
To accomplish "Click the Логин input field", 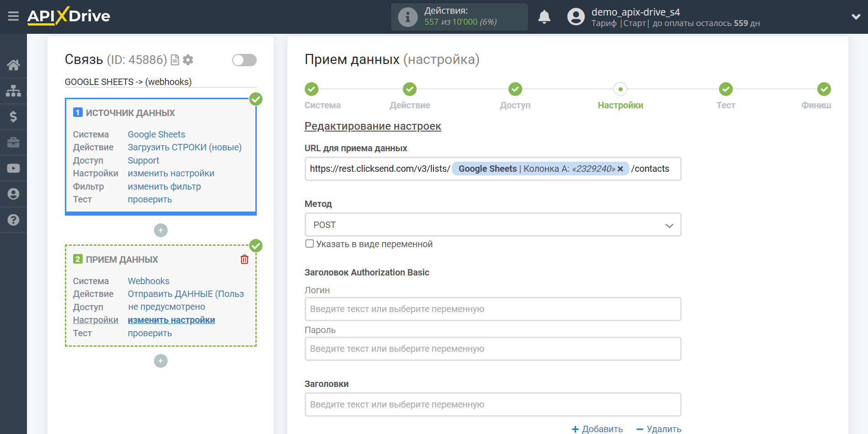I will pos(493,309).
